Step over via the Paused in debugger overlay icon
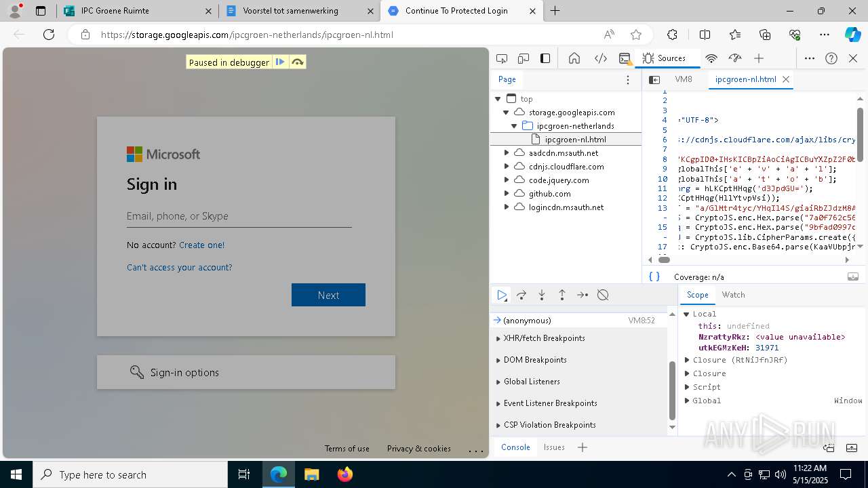868x488 pixels. click(297, 62)
